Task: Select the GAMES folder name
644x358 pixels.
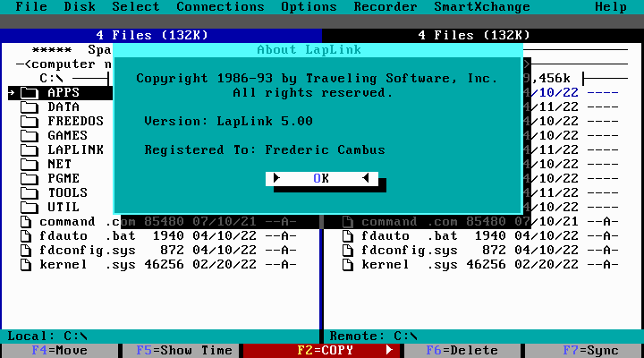Action: click(x=67, y=136)
